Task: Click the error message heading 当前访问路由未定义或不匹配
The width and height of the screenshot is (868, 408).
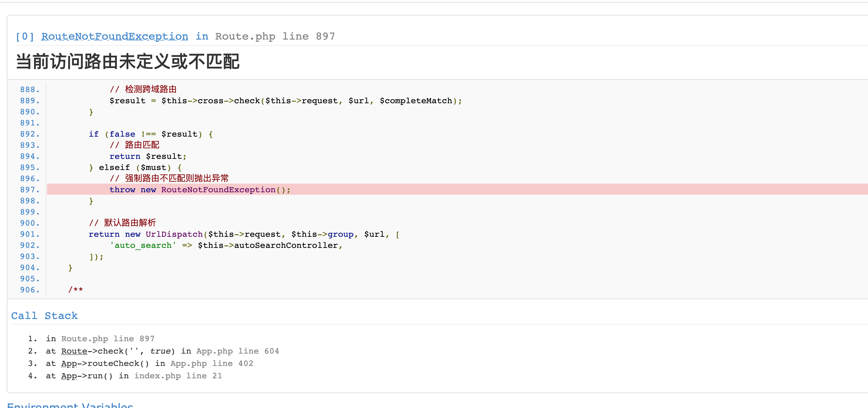Action: click(x=128, y=61)
